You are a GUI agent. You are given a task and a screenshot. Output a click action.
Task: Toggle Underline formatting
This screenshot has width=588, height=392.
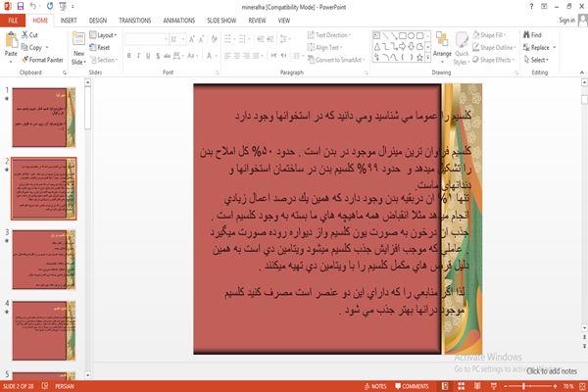[148, 56]
